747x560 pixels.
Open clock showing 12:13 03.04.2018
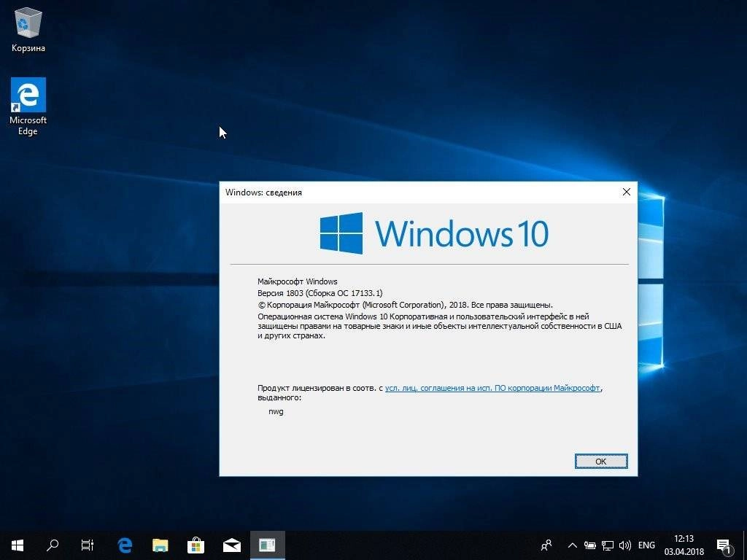point(684,545)
